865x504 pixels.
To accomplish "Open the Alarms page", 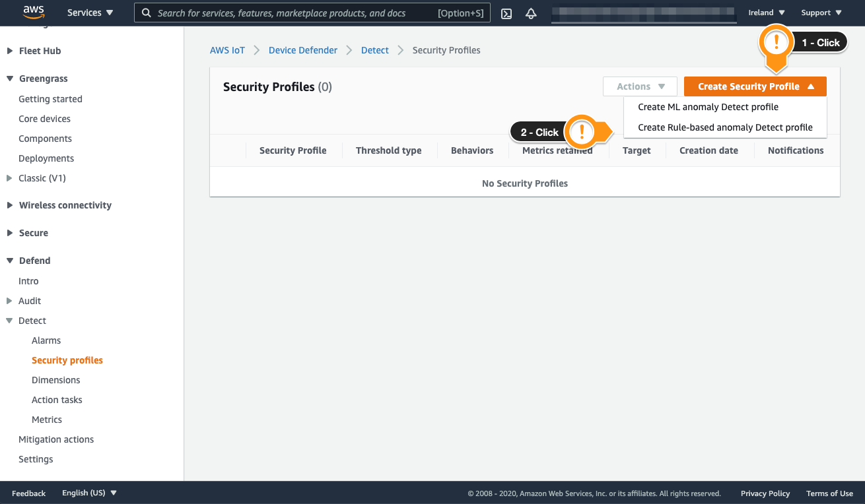I will (x=46, y=340).
